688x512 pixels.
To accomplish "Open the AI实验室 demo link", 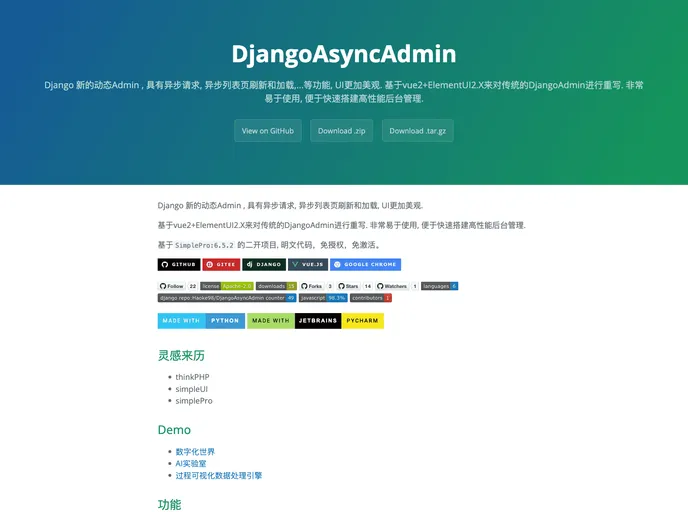I will point(191,463).
